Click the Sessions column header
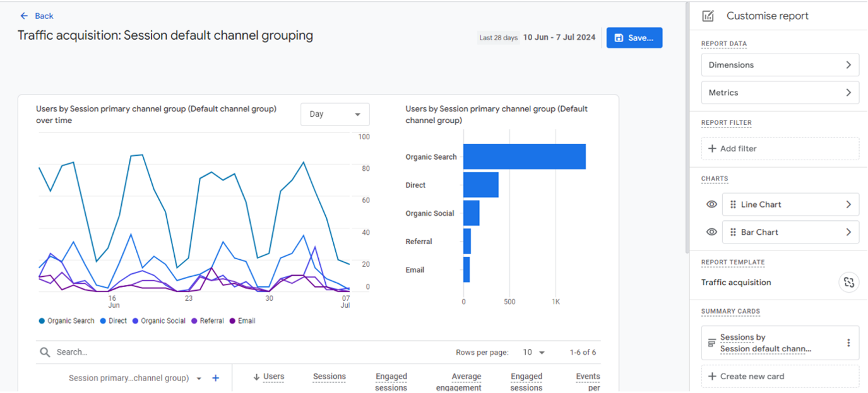This screenshot has width=868, height=393. tap(330, 377)
